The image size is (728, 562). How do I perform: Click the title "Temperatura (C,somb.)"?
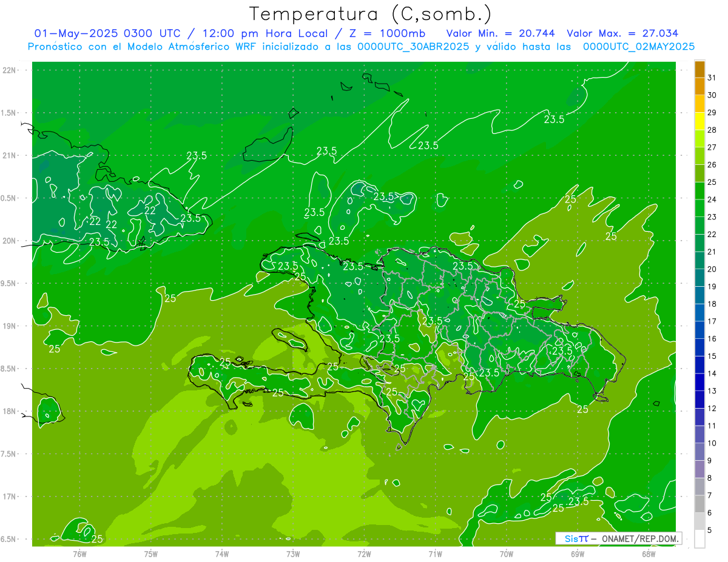[371, 15]
